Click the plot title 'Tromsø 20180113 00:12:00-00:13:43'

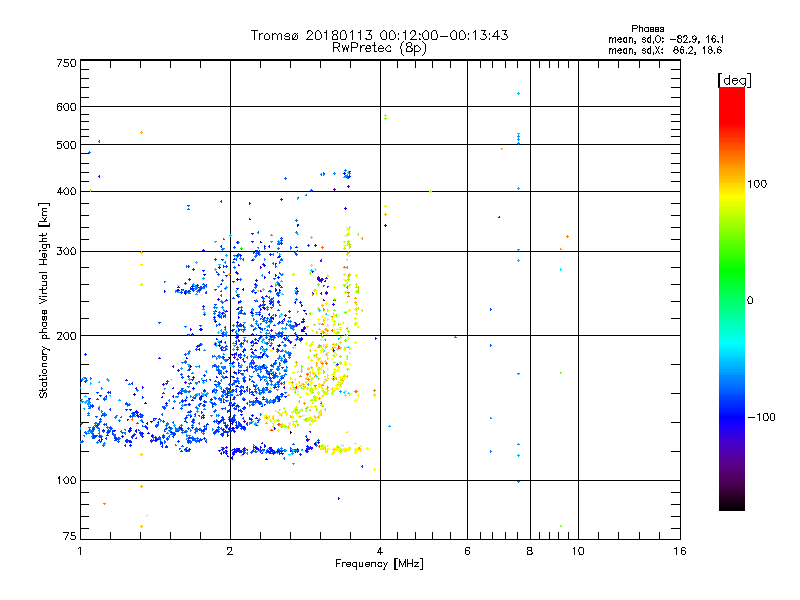pyautogui.click(x=379, y=35)
